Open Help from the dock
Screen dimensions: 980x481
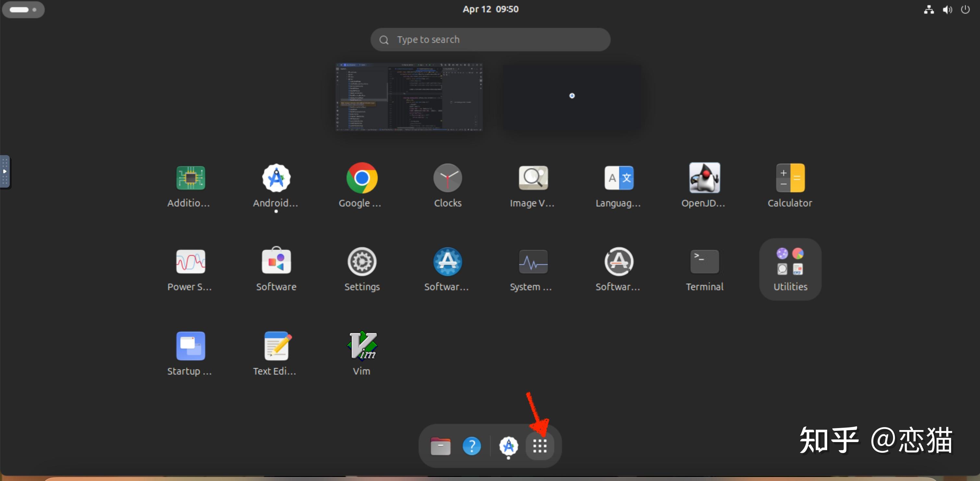[472, 446]
